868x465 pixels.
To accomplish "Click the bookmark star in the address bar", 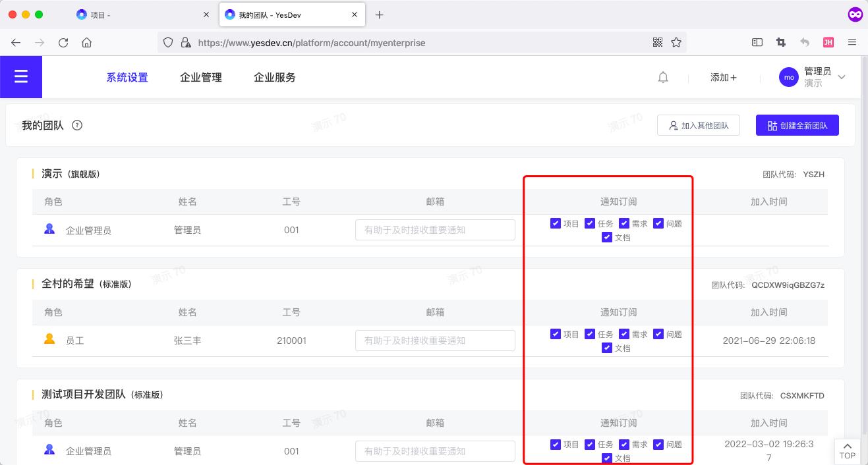I will pos(676,41).
